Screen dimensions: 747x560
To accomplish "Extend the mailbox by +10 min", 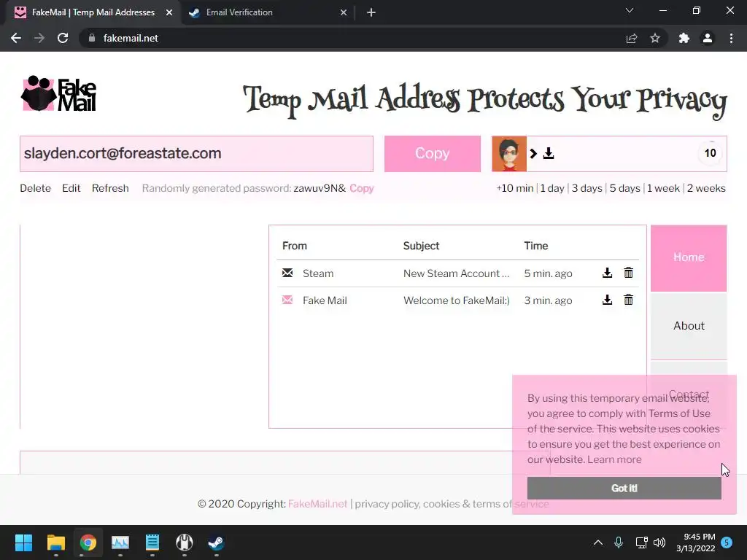I will (x=514, y=188).
